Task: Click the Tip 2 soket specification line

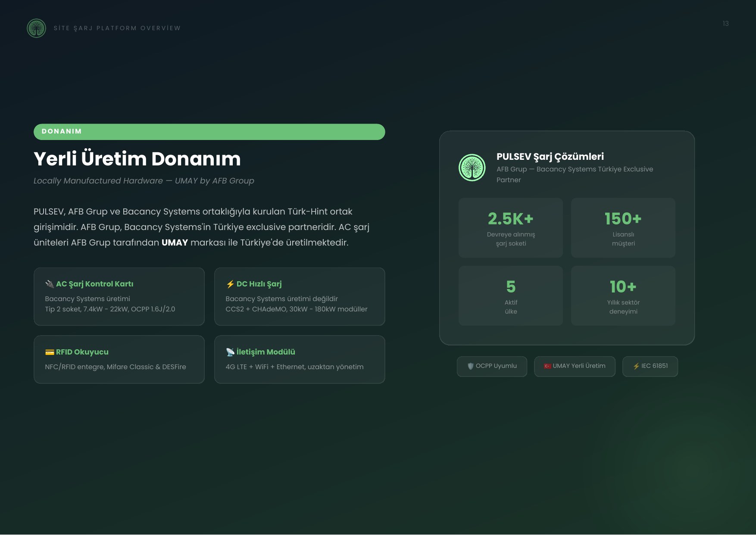Action: coord(110,309)
